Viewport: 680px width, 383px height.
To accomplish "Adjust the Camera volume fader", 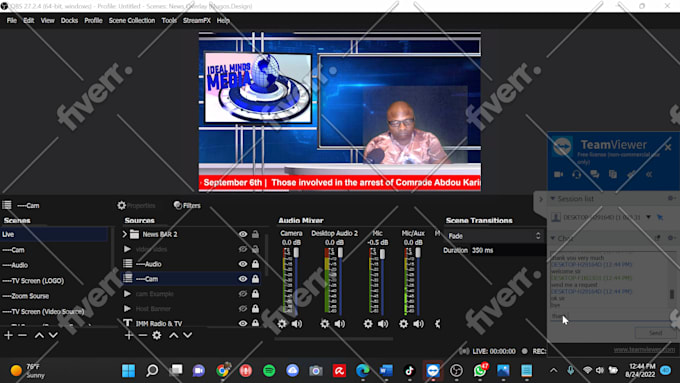I will pyautogui.click(x=296, y=252).
